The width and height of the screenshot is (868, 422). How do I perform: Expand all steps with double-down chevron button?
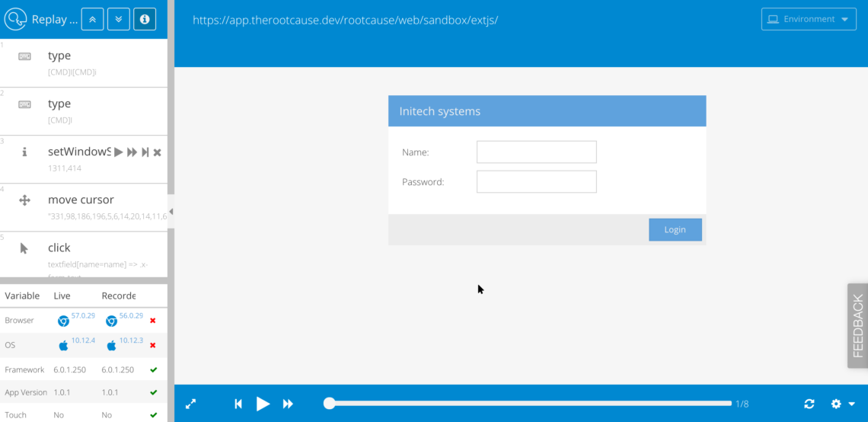click(118, 19)
